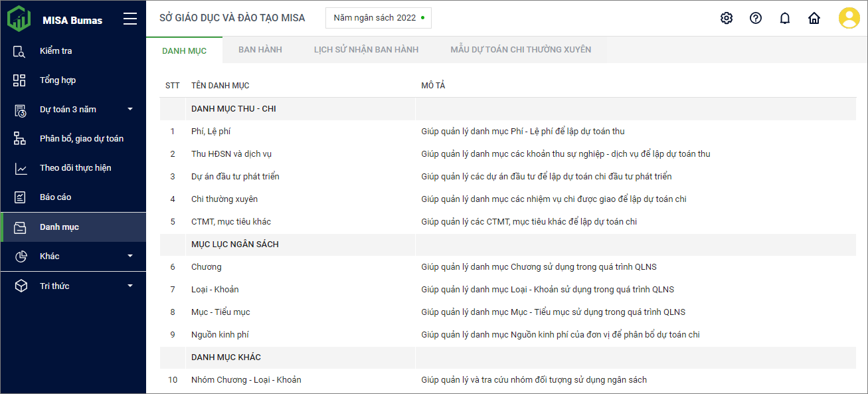This screenshot has width=868, height=394.
Task: Click the Báo cáo report icon
Action: coord(20,197)
